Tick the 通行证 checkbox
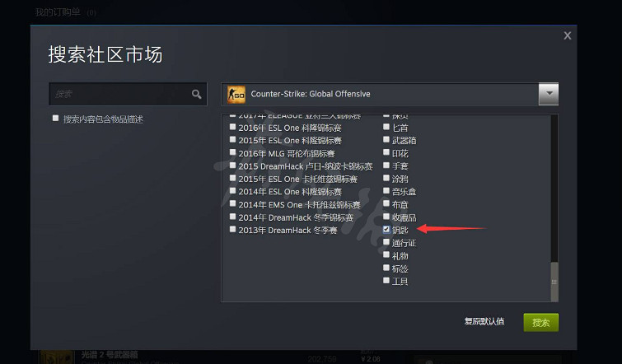 tap(386, 242)
